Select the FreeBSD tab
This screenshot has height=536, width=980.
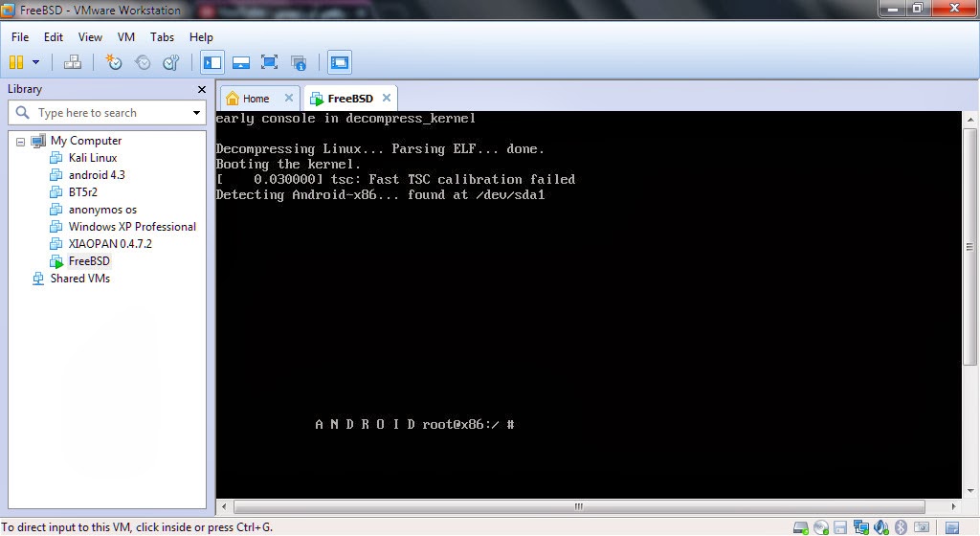349,98
